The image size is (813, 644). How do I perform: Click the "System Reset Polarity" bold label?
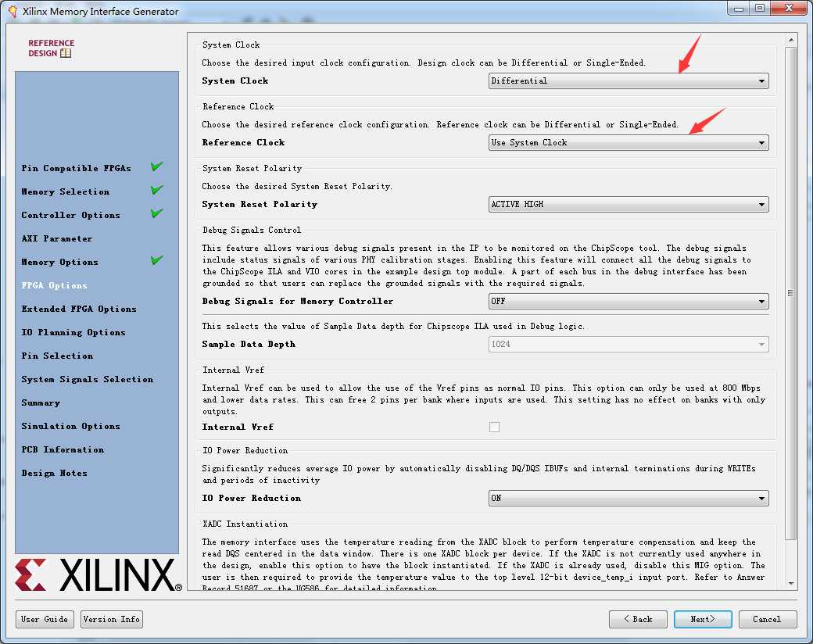pos(260,204)
